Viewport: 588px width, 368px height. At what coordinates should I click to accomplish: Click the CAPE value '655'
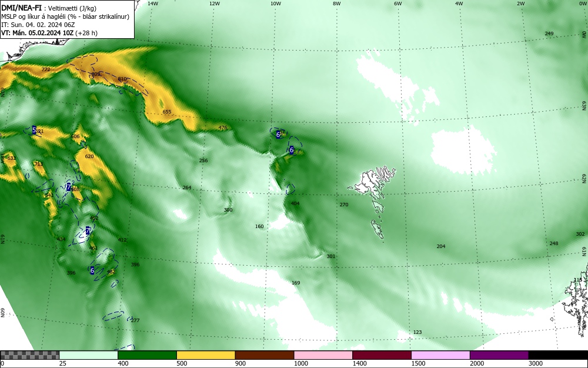pyautogui.click(x=167, y=112)
